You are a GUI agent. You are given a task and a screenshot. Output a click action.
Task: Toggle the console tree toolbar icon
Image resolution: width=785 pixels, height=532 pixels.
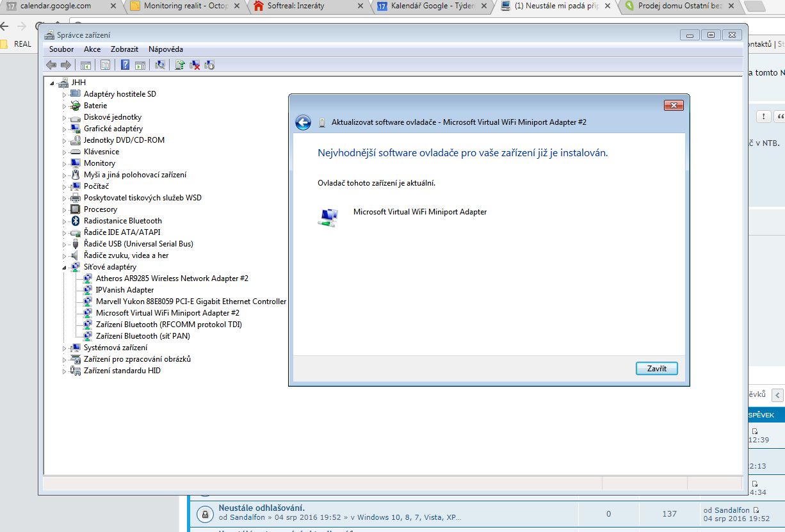(x=85, y=65)
